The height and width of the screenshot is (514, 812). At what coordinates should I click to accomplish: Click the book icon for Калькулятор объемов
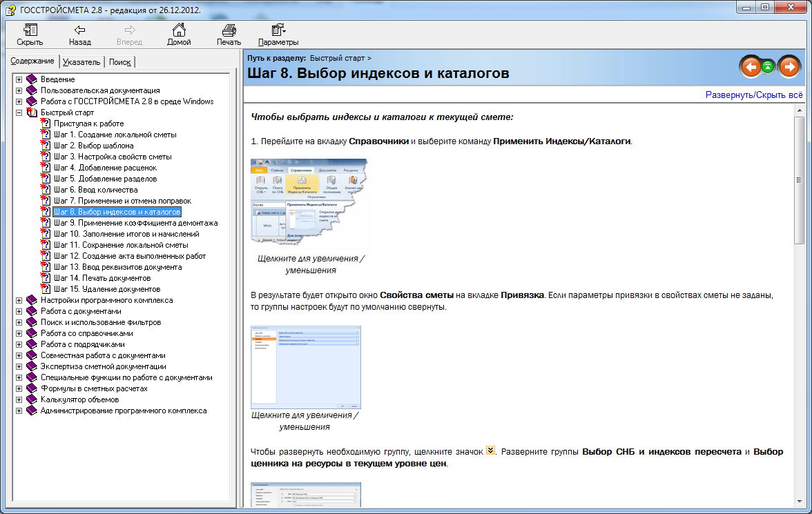pyautogui.click(x=32, y=399)
